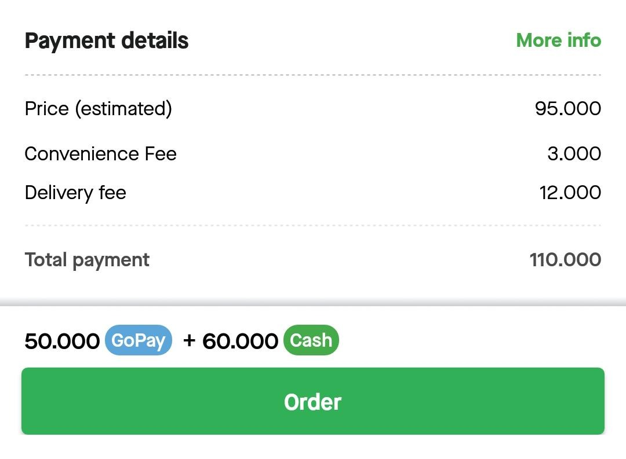The height and width of the screenshot is (459, 626).
Task: Click the dashed line under Payment details
Action: point(313,75)
